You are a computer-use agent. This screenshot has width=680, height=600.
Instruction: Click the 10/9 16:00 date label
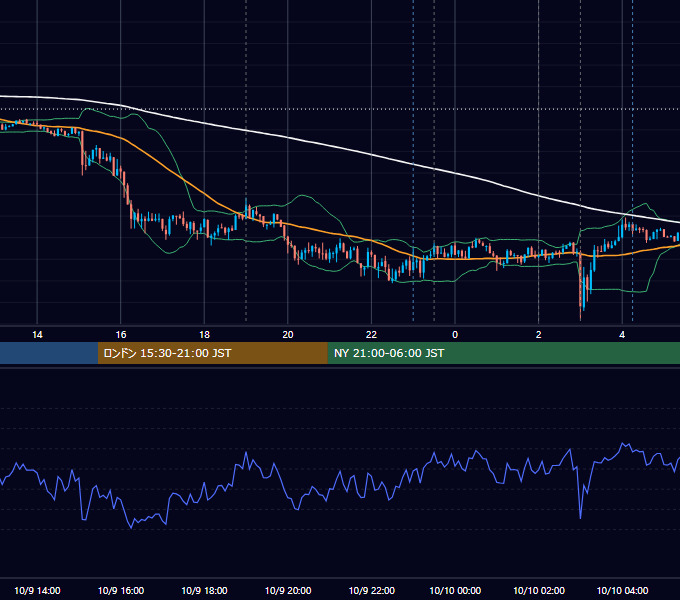coord(121,590)
